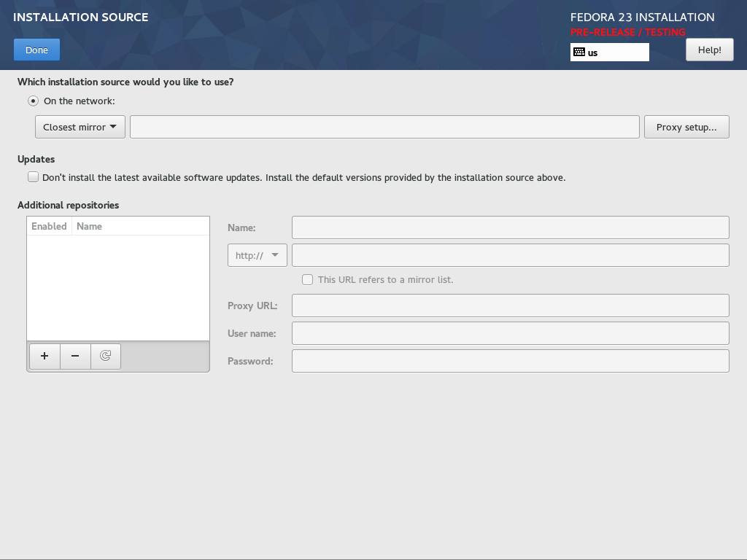Click the 'PRE-RELEASE / TESTING' label

628,32
